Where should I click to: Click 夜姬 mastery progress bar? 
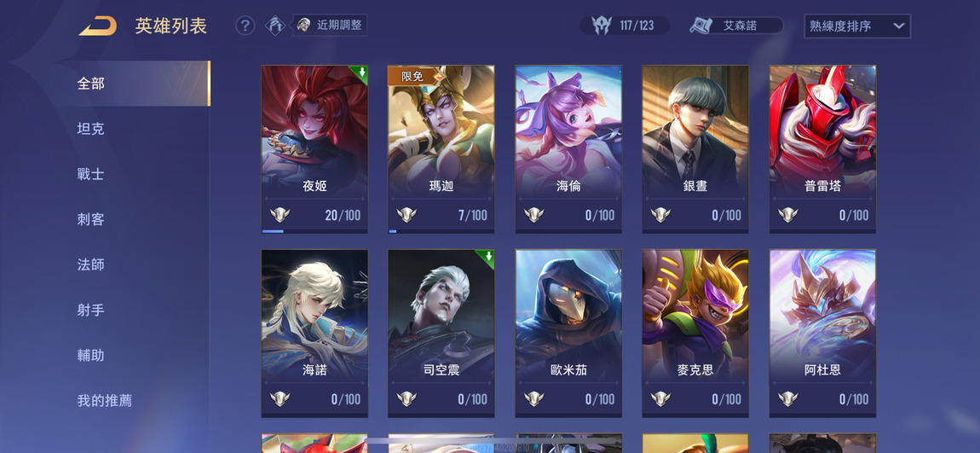point(315,231)
